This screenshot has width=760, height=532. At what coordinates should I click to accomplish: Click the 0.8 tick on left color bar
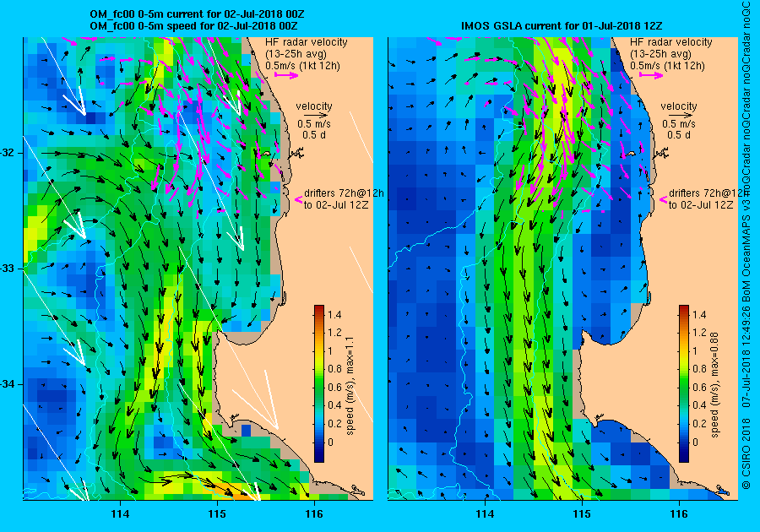point(334,369)
